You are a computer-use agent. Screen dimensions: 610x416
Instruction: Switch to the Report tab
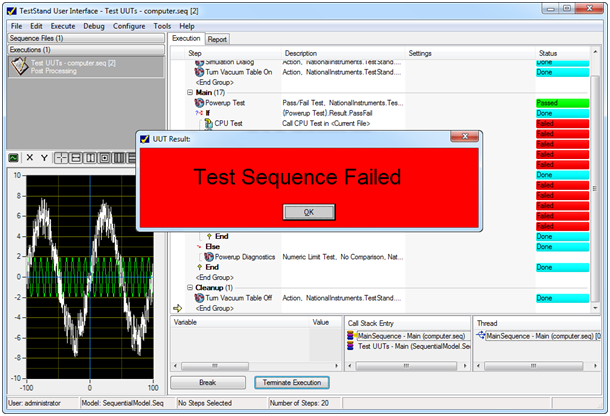point(217,39)
